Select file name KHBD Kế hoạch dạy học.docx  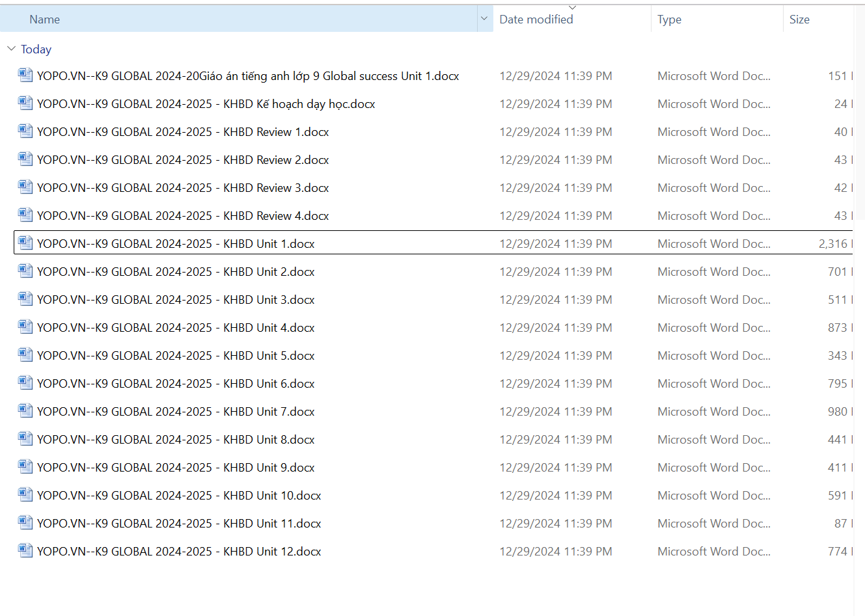206,104
